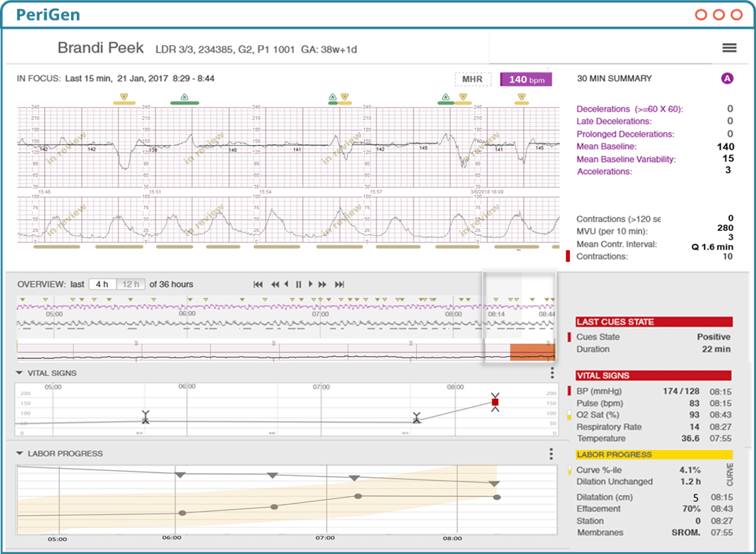Screen dimensions: 756x554
Task: Toggle the MHR display button
Action: point(472,80)
